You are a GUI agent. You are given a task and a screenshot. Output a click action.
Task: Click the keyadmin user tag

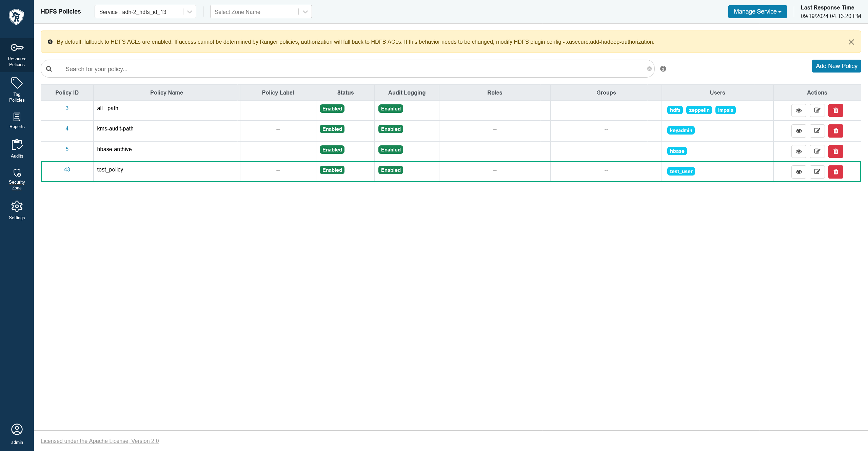681,130
